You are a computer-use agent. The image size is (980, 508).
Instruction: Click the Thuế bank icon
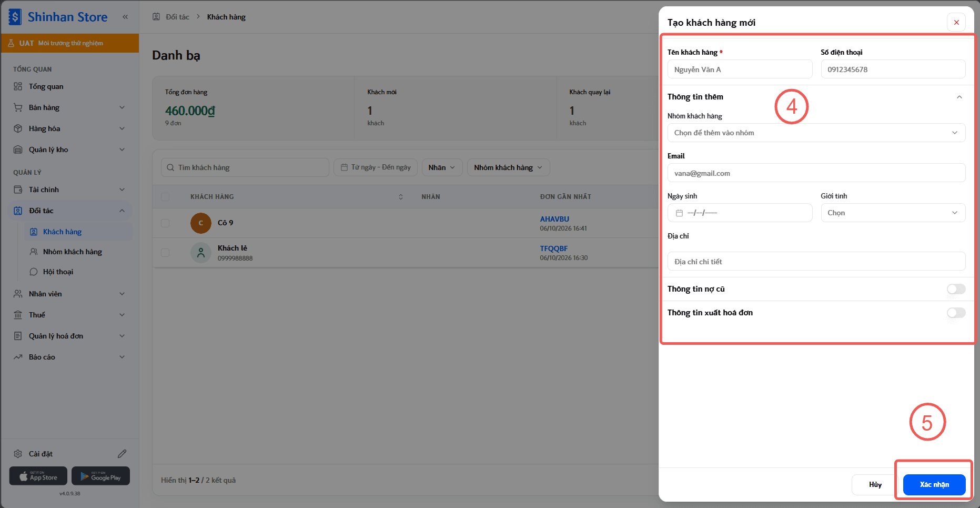[x=18, y=315]
